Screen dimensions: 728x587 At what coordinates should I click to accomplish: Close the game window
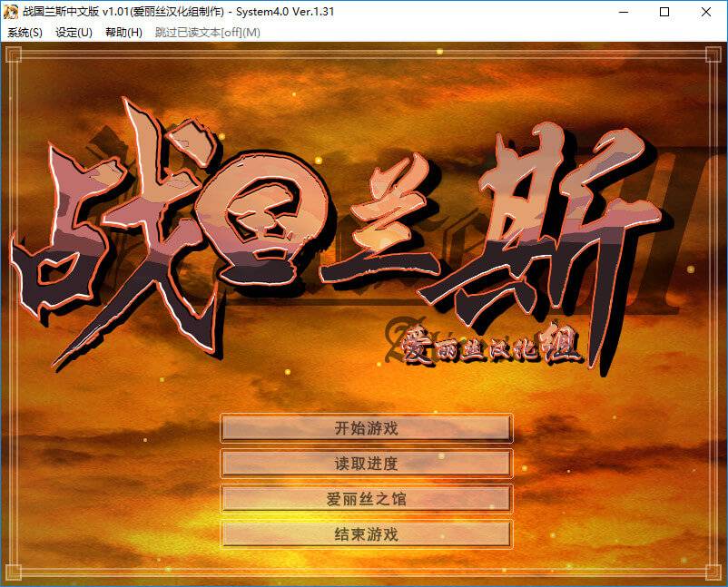(x=706, y=12)
